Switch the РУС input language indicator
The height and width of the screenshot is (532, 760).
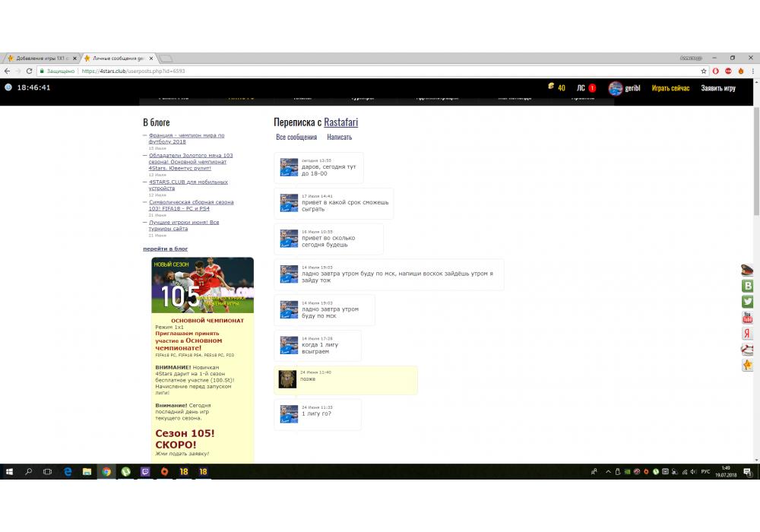coord(705,472)
